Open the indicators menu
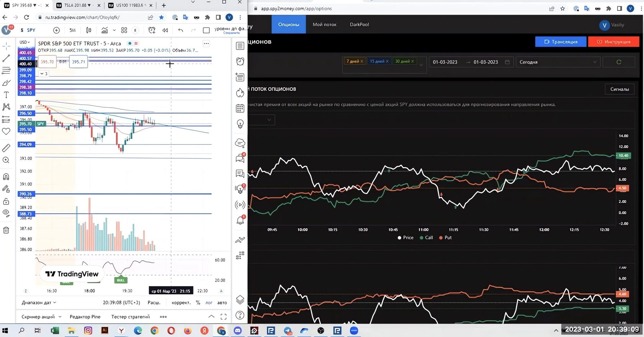Image resolution: width=644 pixels, height=337 pixels. [105, 30]
